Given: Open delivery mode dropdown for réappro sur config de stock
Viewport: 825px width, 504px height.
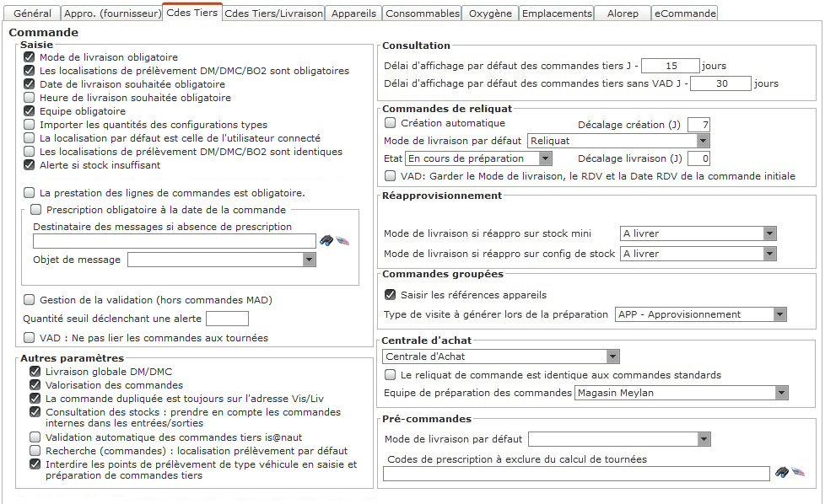Looking at the screenshot, I should click(x=698, y=254).
